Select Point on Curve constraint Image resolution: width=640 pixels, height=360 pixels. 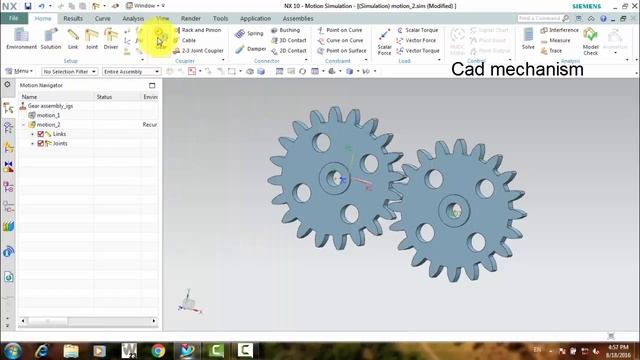click(x=340, y=30)
